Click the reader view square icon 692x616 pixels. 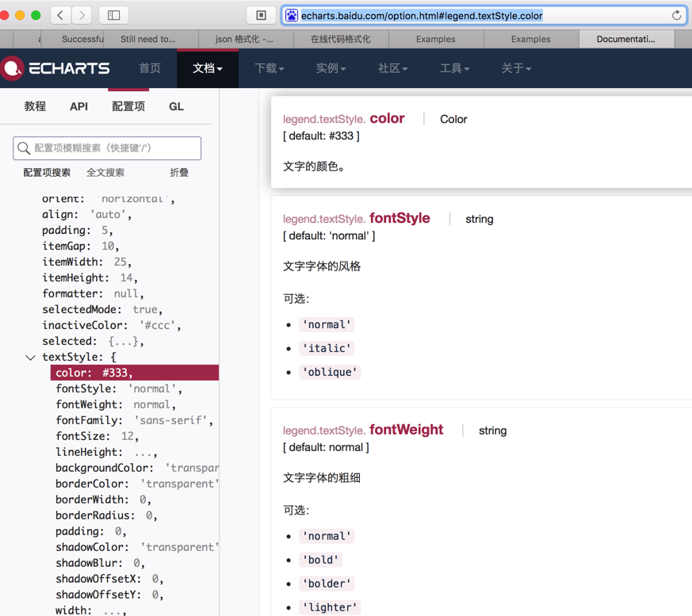pyautogui.click(x=262, y=15)
